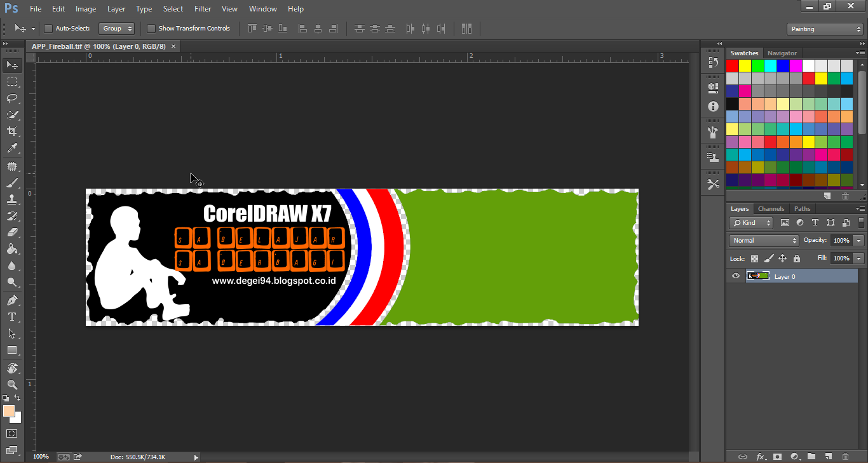Toggle Lock transparent pixels

[x=754, y=258]
